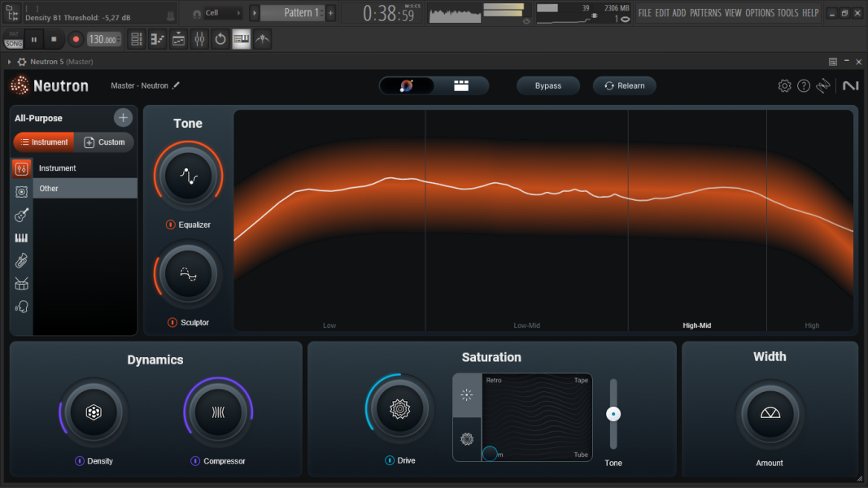The height and width of the screenshot is (488, 868).
Task: Click the pencil icon to rename Master - Neutron
Action: [x=177, y=85]
